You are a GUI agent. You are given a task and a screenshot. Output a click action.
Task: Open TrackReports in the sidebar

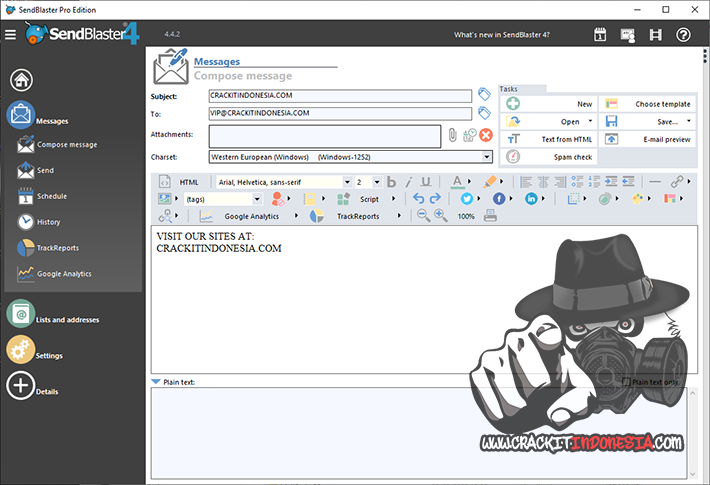58,247
